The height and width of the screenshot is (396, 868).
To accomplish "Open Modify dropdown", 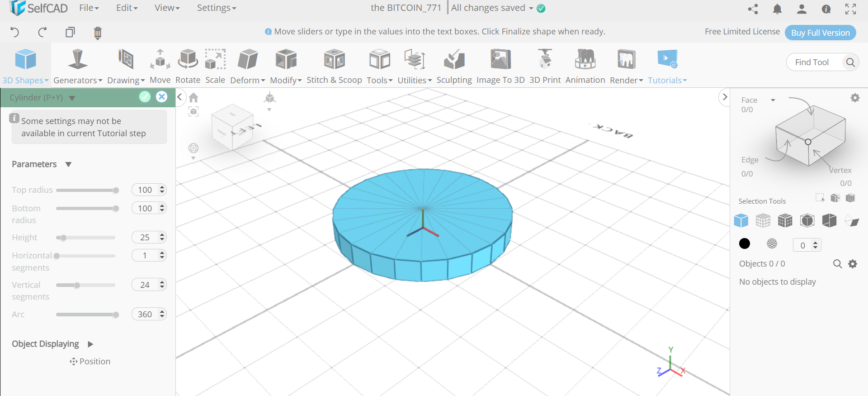I will click(x=286, y=67).
